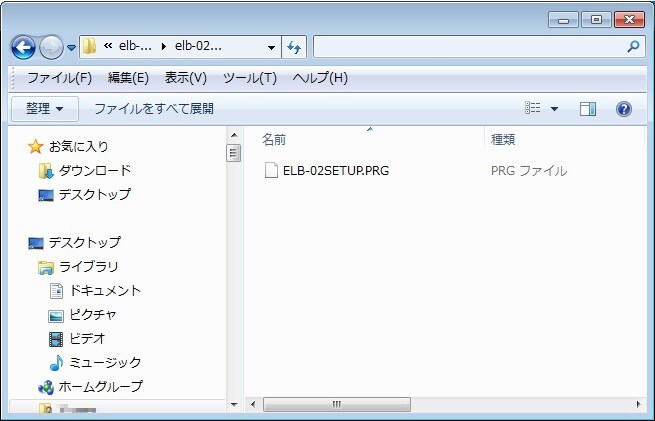
Task: Click the change view icon
Action: point(534,108)
